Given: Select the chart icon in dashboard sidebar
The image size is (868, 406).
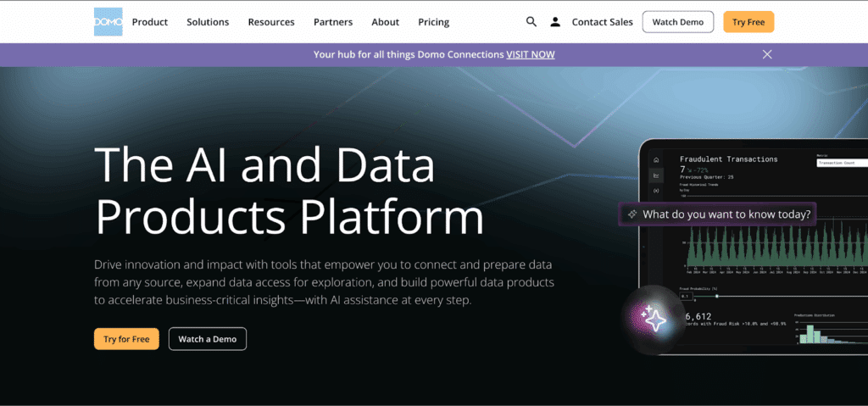Looking at the screenshot, I should click(x=655, y=175).
